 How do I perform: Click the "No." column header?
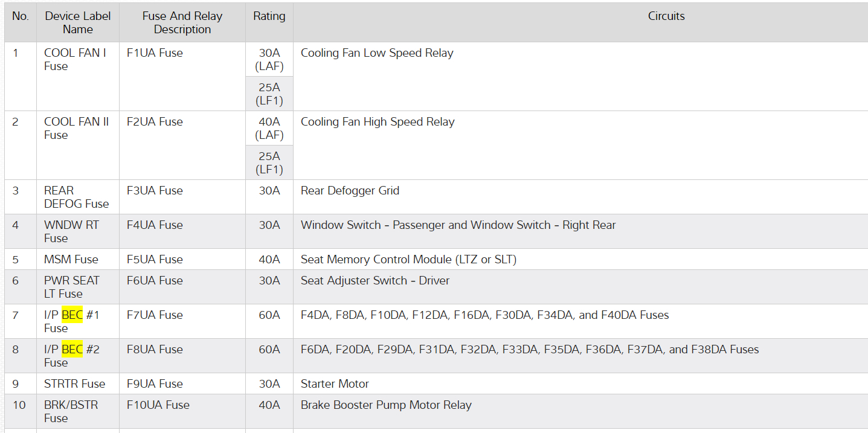pyautogui.click(x=20, y=16)
